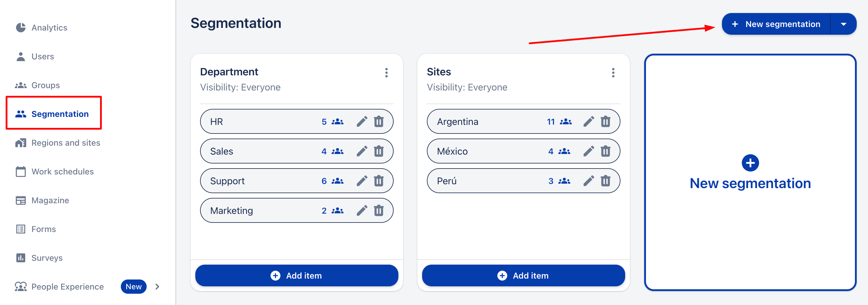Image resolution: width=868 pixels, height=305 pixels.
Task: Click the empty New segmentation card
Action: [x=750, y=172]
